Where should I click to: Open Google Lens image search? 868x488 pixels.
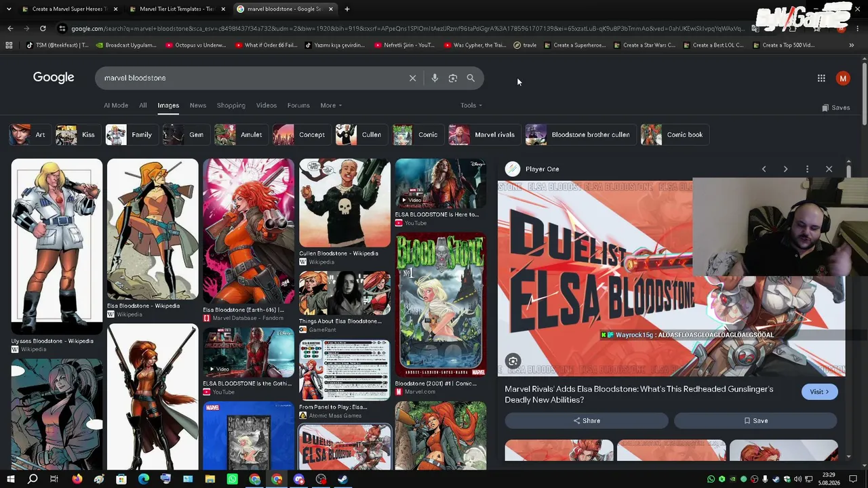point(453,78)
